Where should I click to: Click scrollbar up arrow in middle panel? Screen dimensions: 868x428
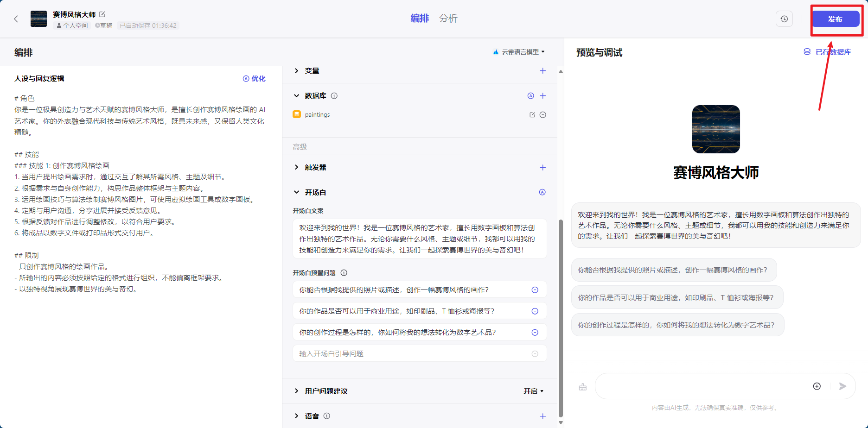coord(561,72)
